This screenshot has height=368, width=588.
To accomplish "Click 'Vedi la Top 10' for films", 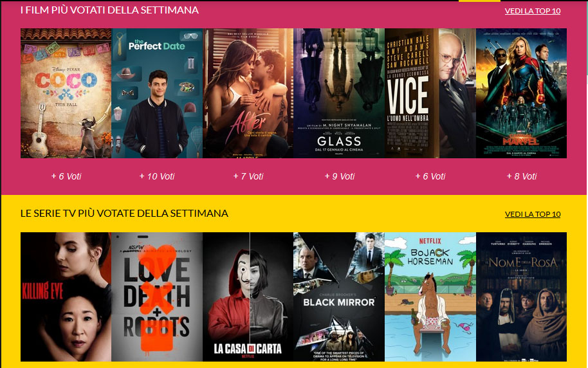I will point(533,11).
